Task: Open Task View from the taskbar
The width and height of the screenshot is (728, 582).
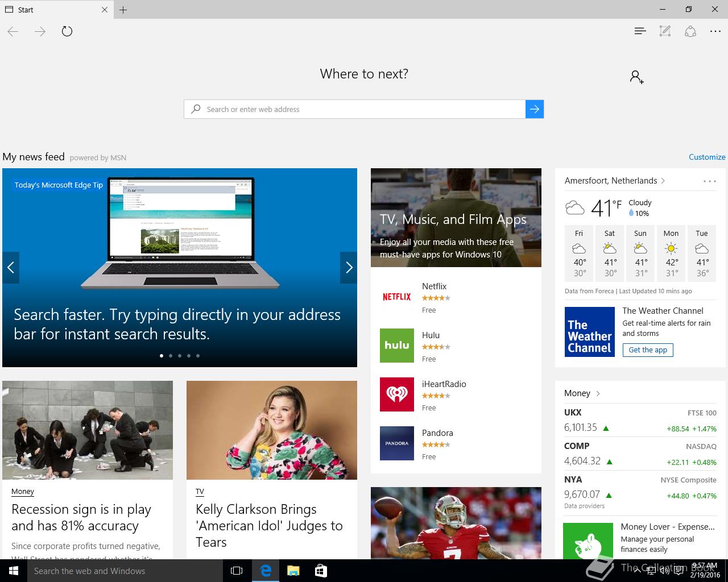Action: point(237,571)
